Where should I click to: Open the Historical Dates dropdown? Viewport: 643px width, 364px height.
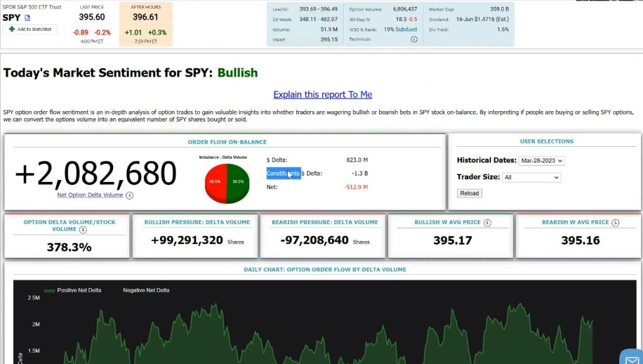542,161
